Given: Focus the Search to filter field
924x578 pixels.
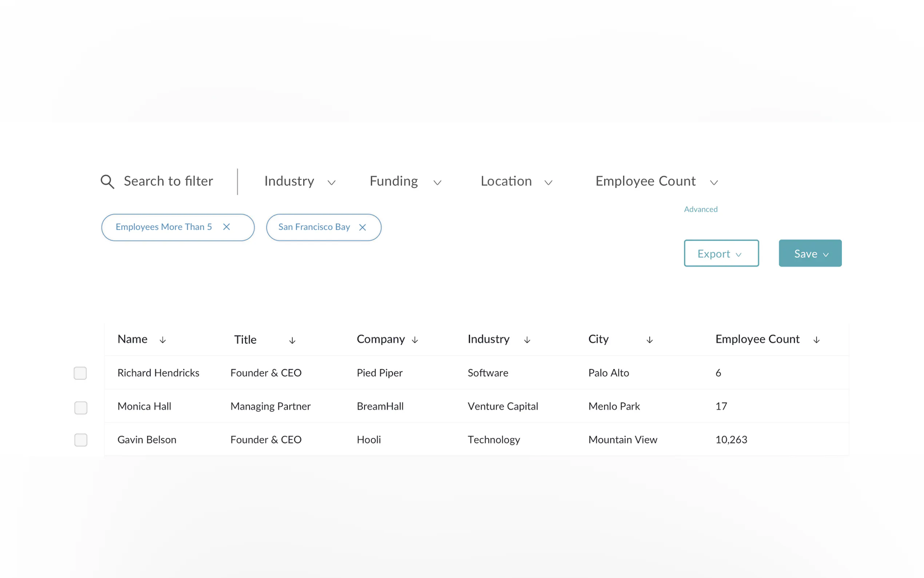Looking at the screenshot, I should (168, 182).
